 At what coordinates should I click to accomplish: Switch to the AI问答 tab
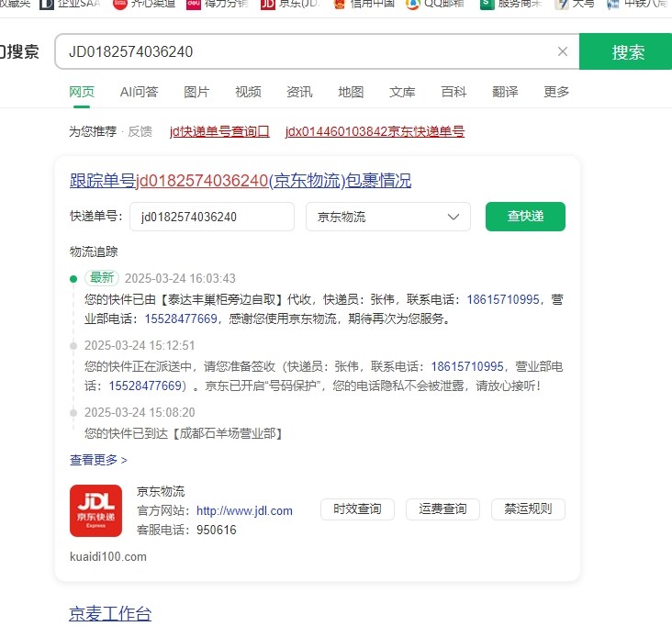click(x=139, y=92)
